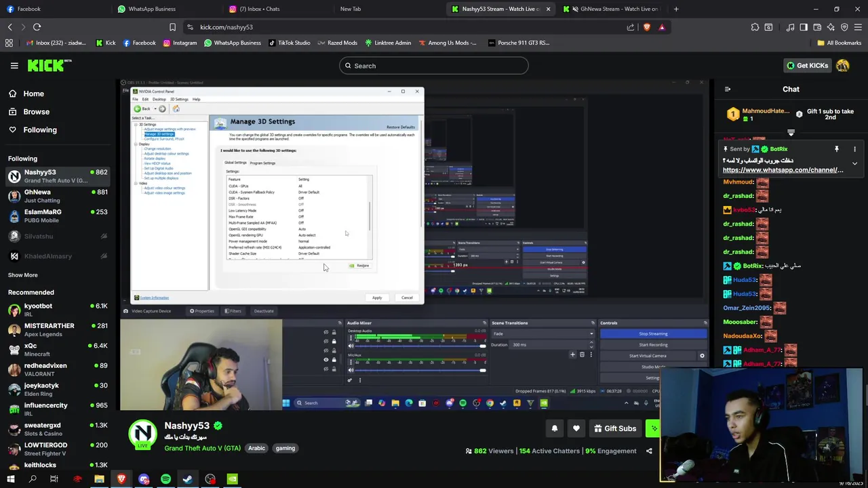Open a new browser tab
The width and height of the screenshot is (868, 488).
click(676, 9)
